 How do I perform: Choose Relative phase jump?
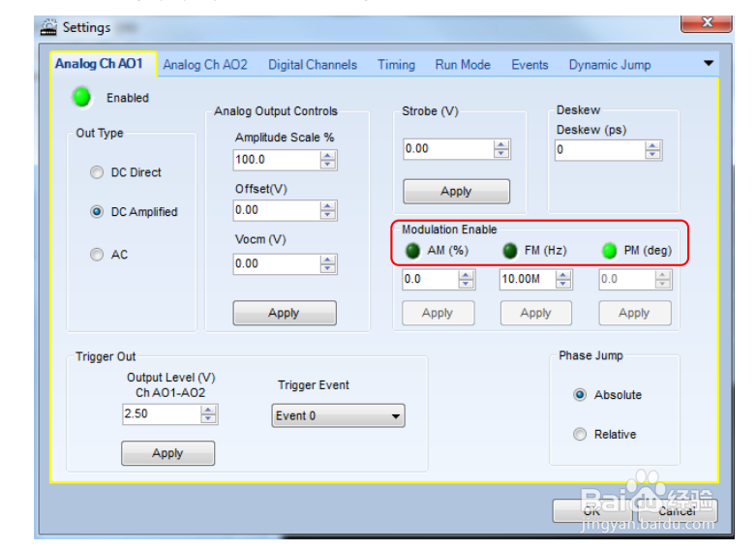coord(580,434)
